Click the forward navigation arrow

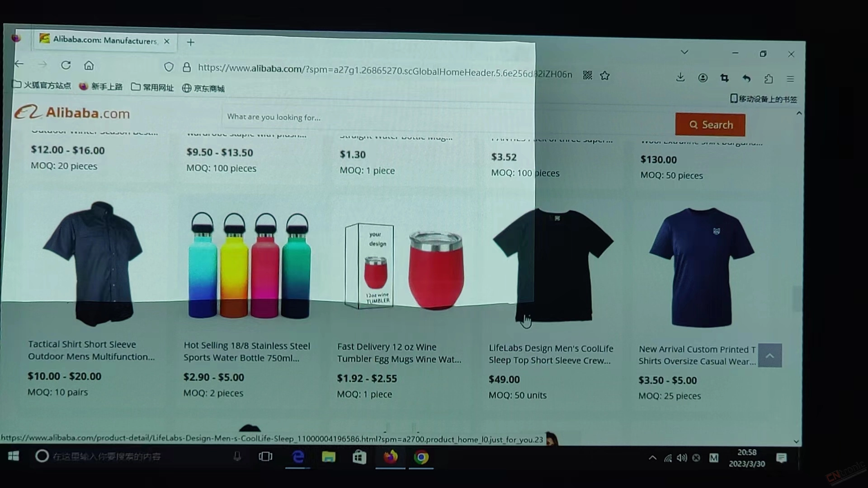pyautogui.click(x=42, y=65)
